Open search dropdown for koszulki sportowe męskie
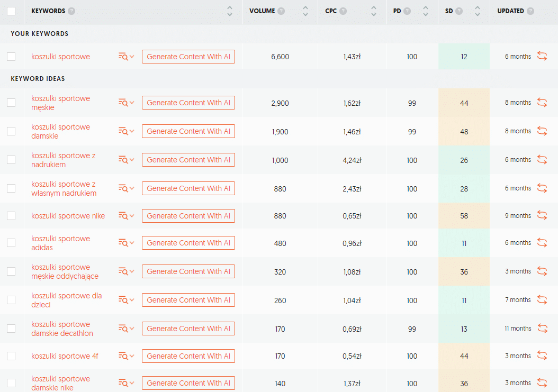 pos(127,103)
